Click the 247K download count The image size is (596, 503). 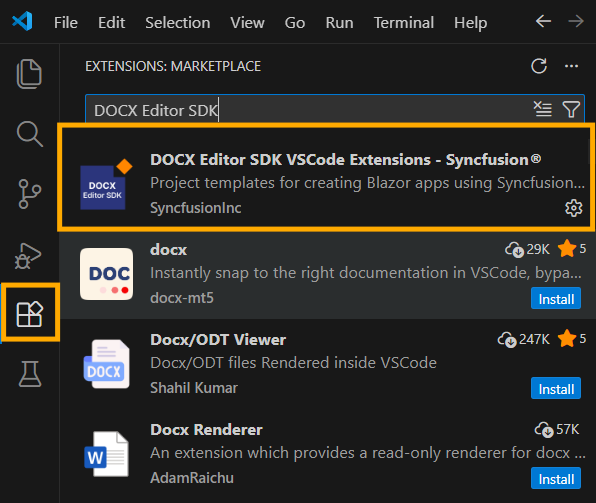click(x=524, y=339)
